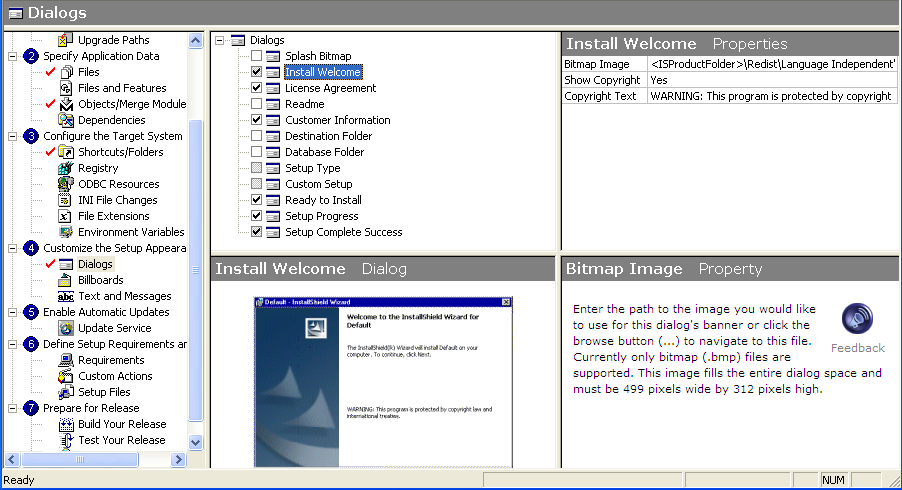902x490 pixels.
Task: Select the Custom Actions icon
Action: (x=66, y=376)
